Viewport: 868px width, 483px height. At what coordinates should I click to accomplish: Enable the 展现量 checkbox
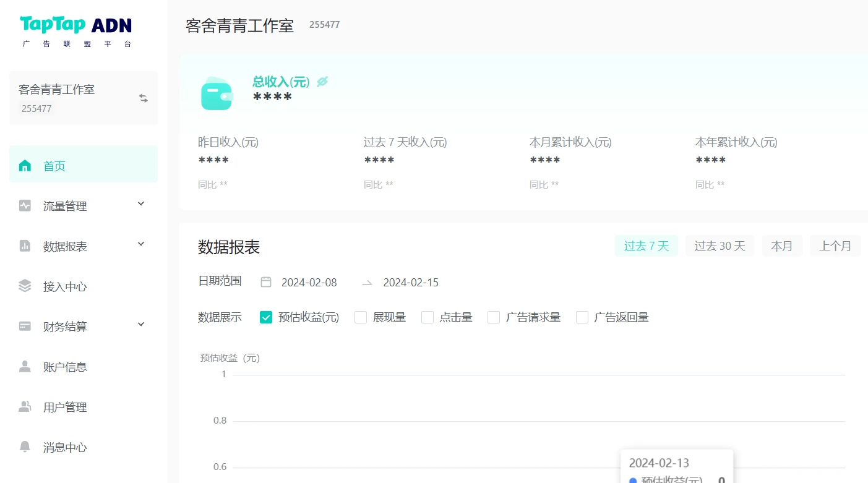[x=360, y=317]
